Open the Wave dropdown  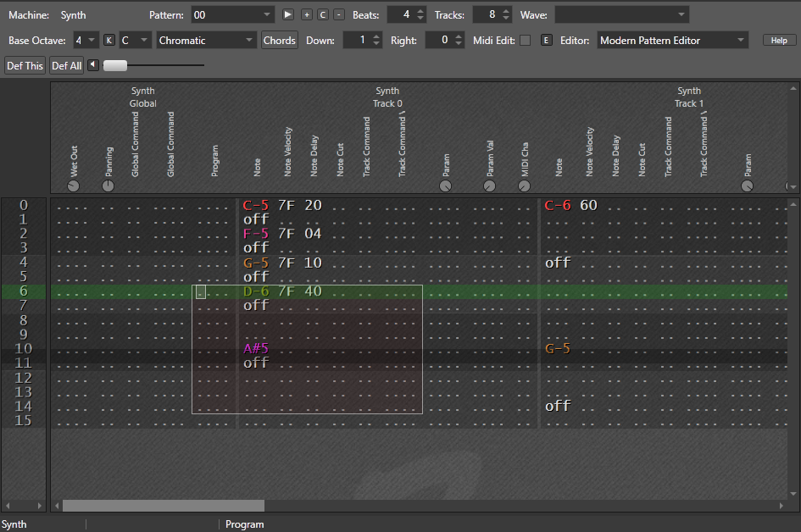[x=622, y=14]
